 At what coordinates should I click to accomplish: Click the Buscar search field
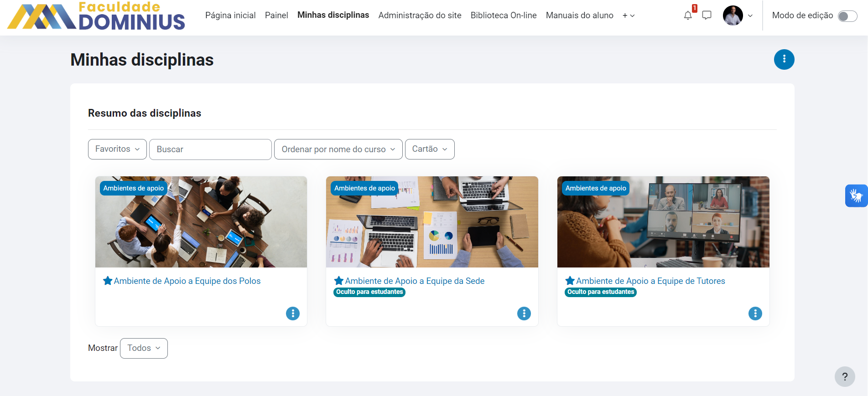pos(210,149)
